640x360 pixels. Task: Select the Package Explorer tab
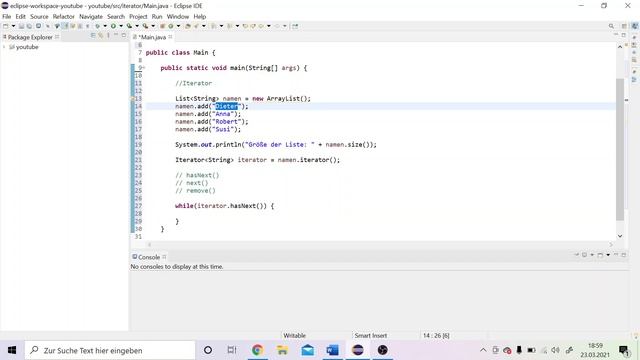click(x=30, y=37)
